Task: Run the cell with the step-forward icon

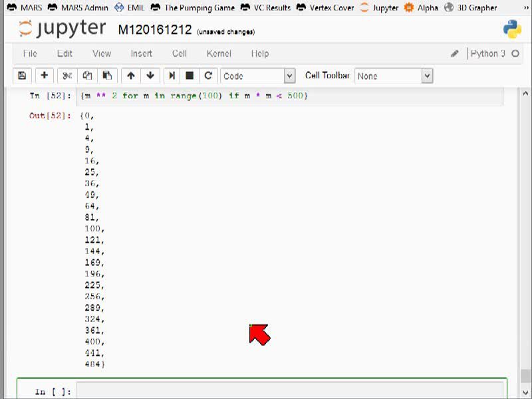Action: (x=172, y=76)
